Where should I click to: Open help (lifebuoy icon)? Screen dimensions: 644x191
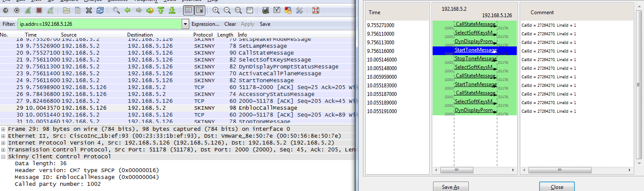pyautogui.click(x=316, y=10)
